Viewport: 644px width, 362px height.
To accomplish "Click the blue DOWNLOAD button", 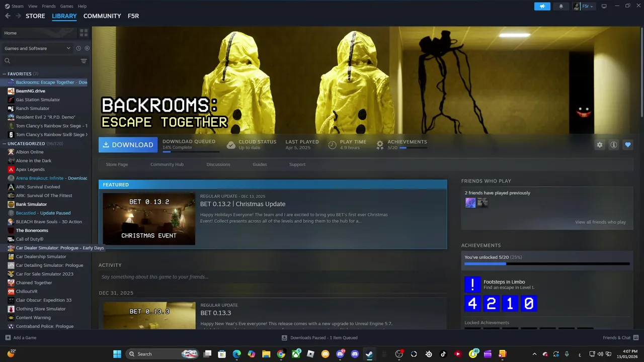I will 128,145.
